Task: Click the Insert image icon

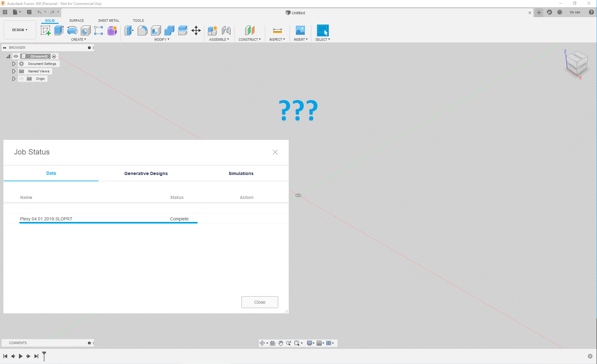Action: 300,30
